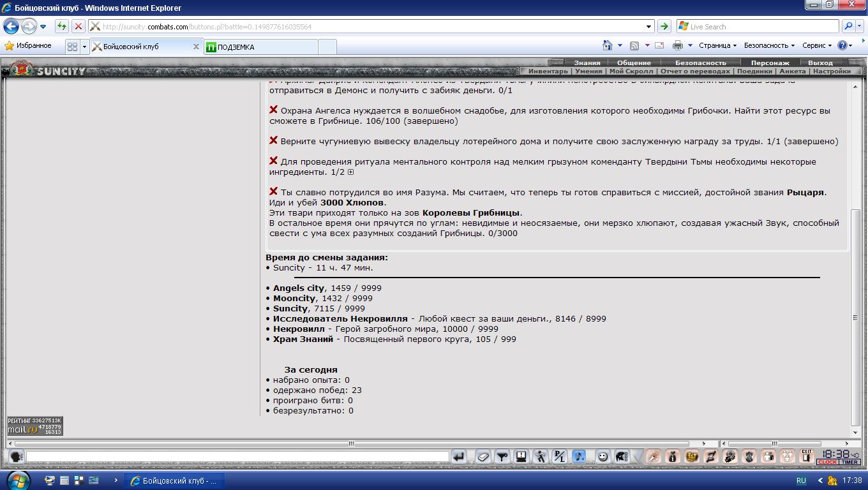Close the Бойцовский клуб tab
The height and width of the screenshot is (490, 868).
196,47
